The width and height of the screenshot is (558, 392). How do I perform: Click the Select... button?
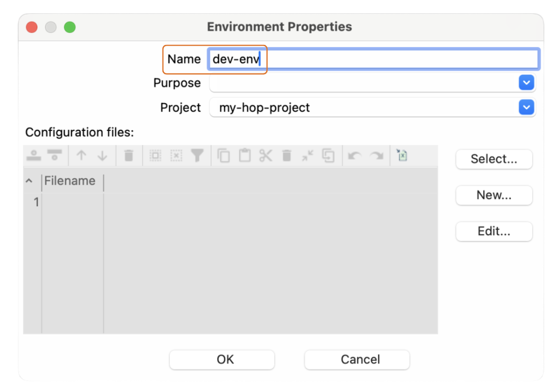point(494,159)
